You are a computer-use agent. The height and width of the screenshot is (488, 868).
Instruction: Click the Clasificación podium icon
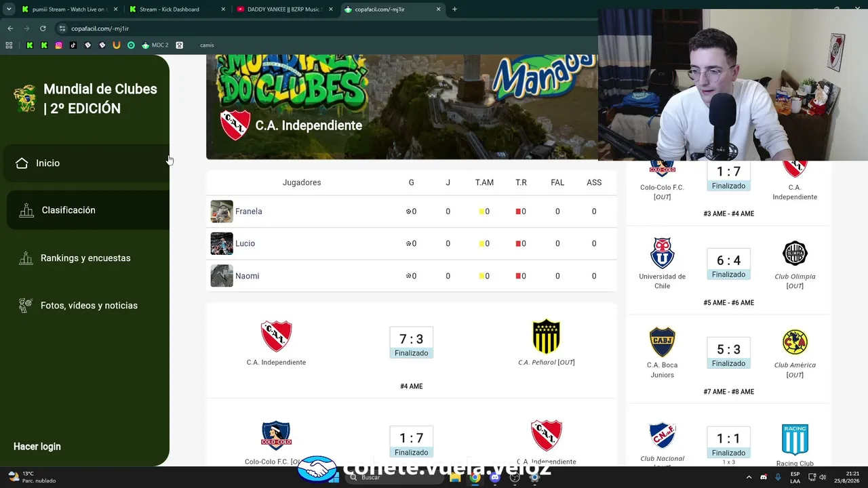click(x=26, y=210)
